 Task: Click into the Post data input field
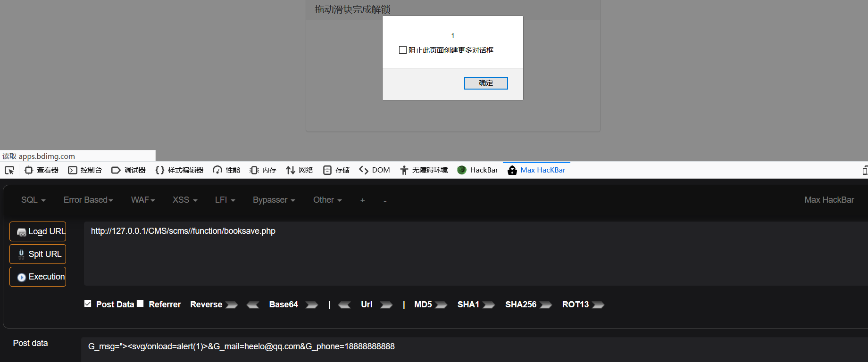tap(475, 349)
